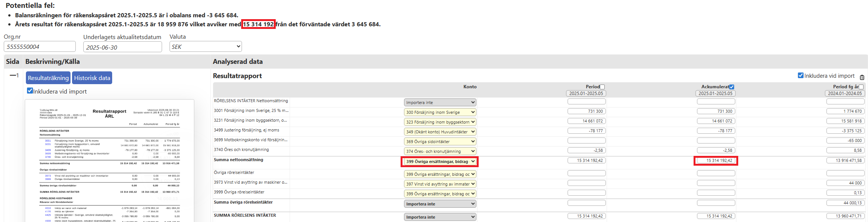868x222 pixels.
Task: Open the 374 Öres- och kronutjämning dropdown
Action: [x=440, y=151]
